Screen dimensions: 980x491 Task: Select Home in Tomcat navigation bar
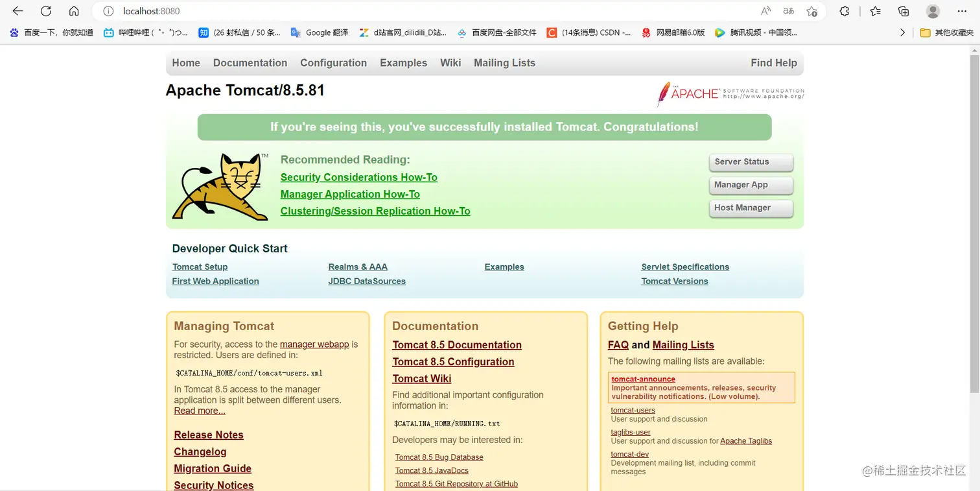(186, 63)
